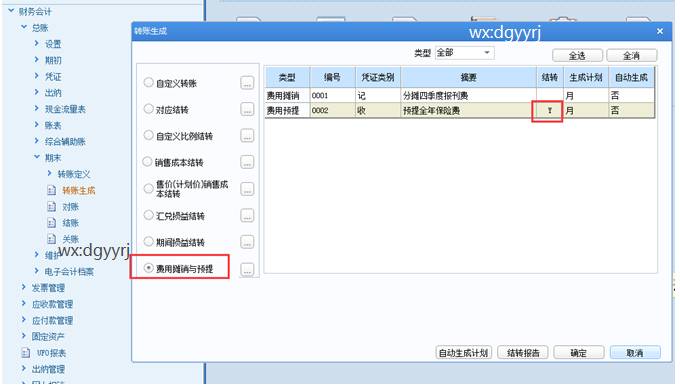Expand the 转账定义 tree node

[49, 173]
